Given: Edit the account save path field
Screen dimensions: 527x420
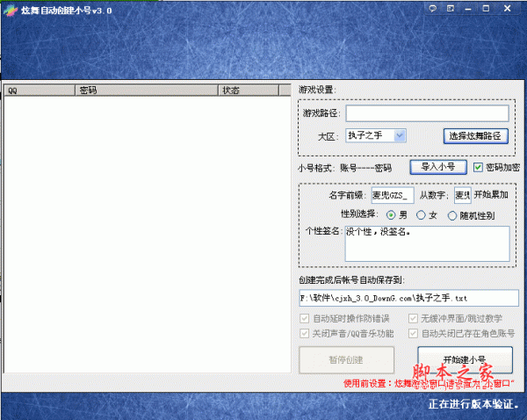Looking at the screenshot, I should 408,298.
